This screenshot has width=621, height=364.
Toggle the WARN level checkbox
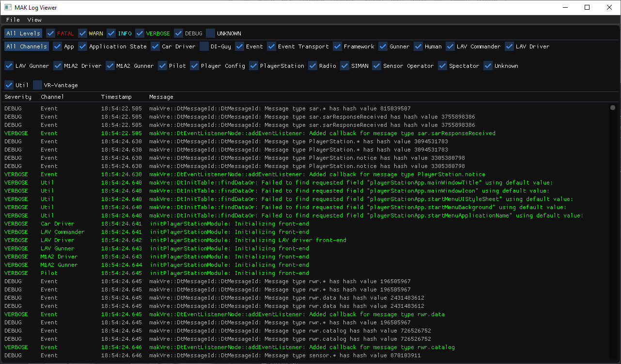click(82, 33)
